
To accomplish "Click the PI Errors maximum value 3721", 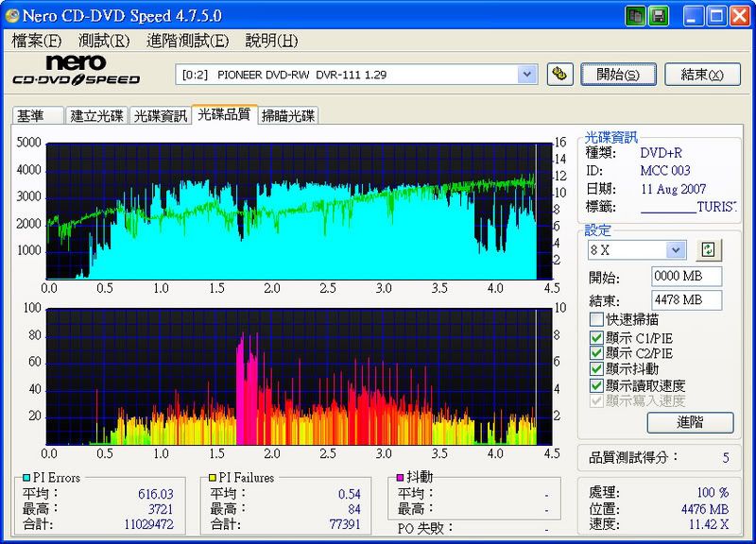I will (x=160, y=509).
